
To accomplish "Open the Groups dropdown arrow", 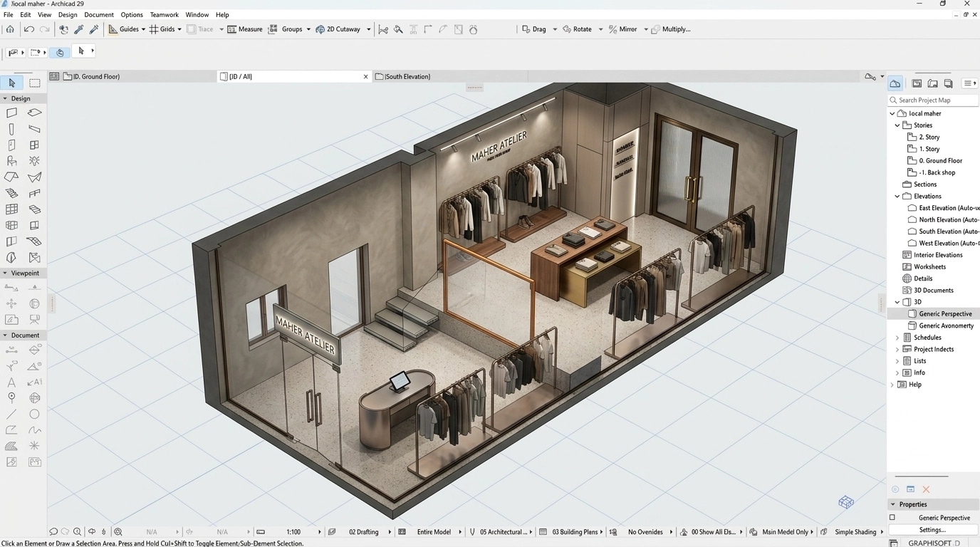I will pyautogui.click(x=308, y=29).
